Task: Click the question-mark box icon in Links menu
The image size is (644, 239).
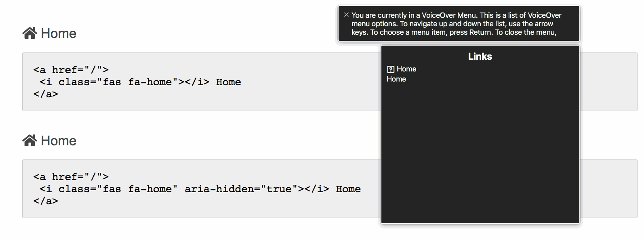Action: (390, 69)
